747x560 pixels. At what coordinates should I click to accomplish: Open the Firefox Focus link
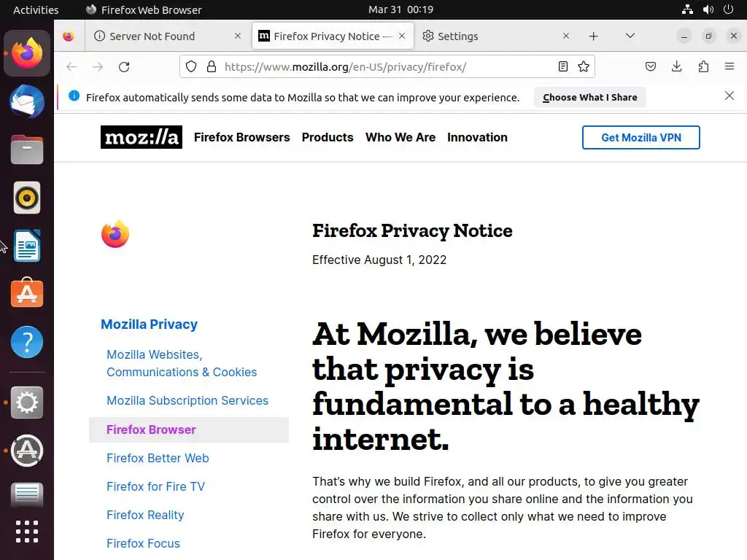(x=144, y=543)
